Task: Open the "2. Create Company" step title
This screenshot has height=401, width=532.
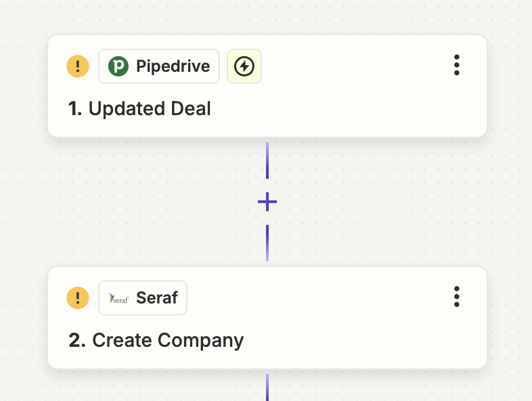Action: (x=156, y=340)
